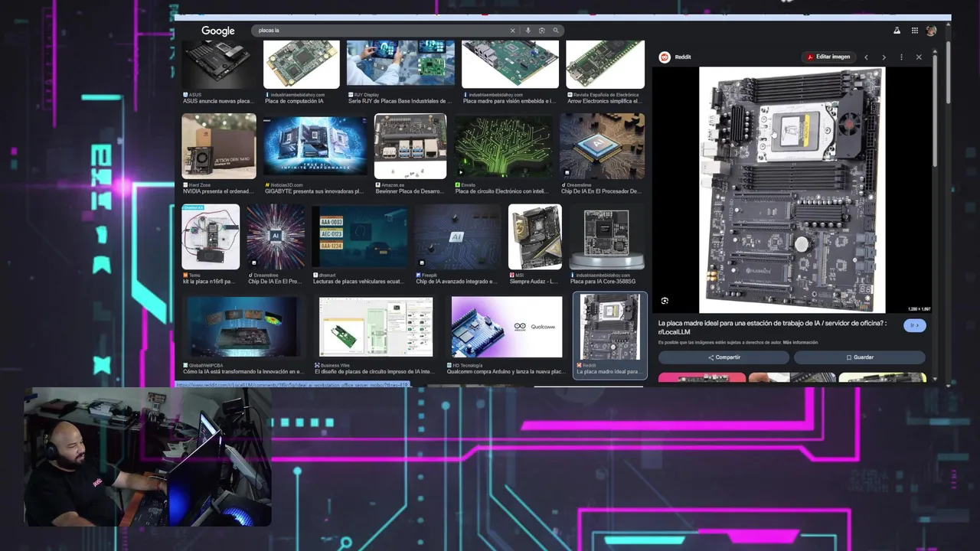This screenshot has height=551, width=980.
Task: Open Google Lens image search icon
Action: (x=541, y=31)
